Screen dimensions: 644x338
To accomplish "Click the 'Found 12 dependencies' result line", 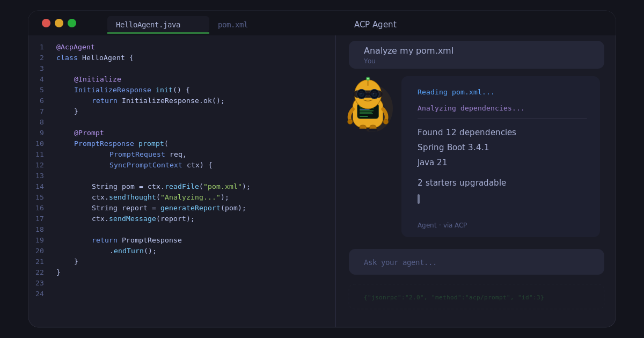I will (x=466, y=132).
